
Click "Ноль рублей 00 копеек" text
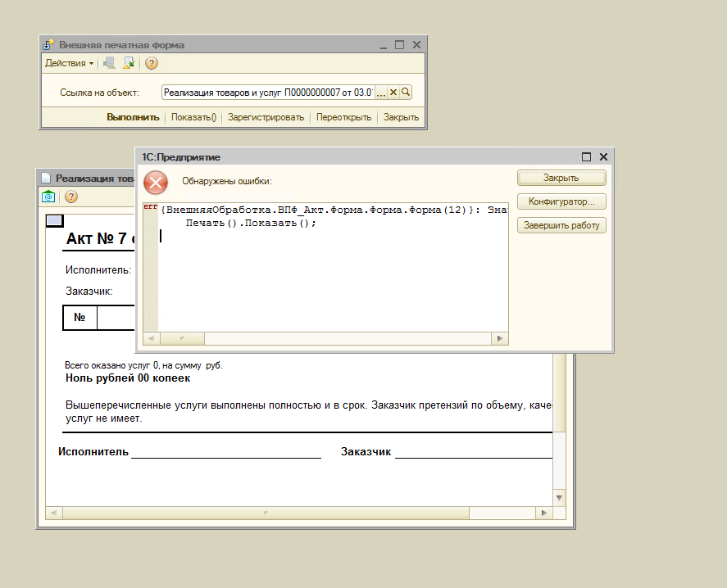(x=128, y=378)
